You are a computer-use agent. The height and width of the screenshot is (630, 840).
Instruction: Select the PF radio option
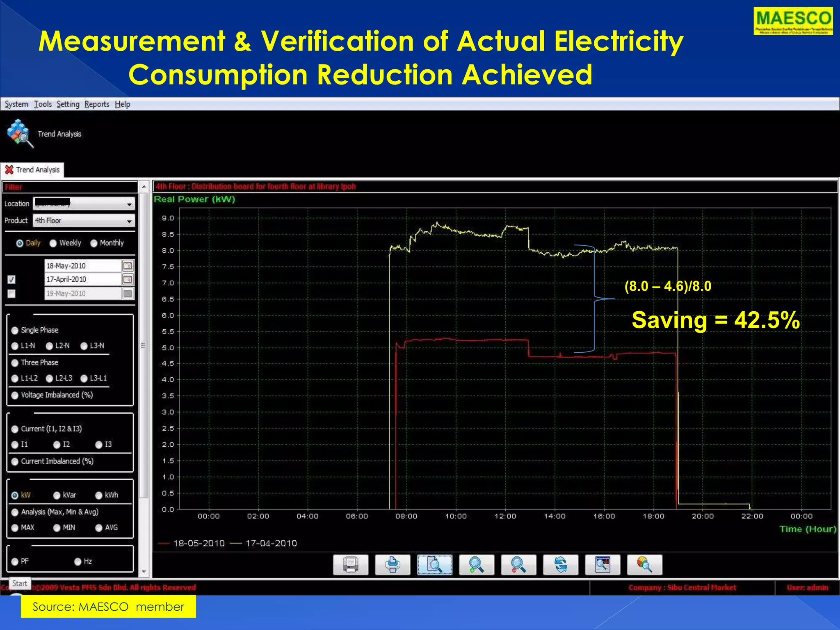pyautogui.click(x=15, y=562)
